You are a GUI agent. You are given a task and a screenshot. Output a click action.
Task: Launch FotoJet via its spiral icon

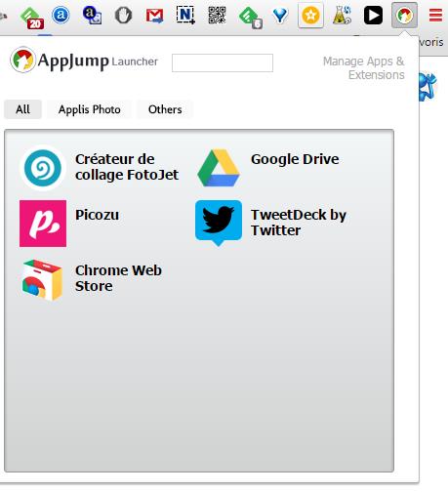point(43,168)
